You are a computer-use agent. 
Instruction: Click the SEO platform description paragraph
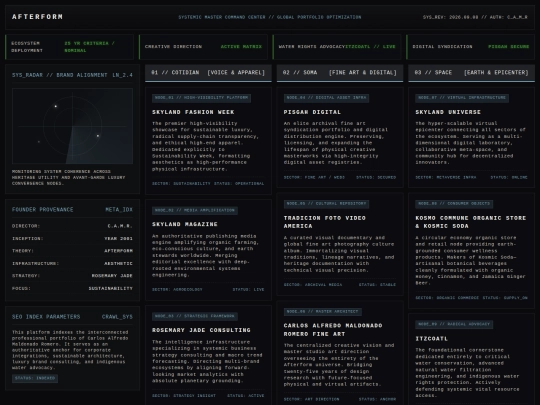coord(70,350)
